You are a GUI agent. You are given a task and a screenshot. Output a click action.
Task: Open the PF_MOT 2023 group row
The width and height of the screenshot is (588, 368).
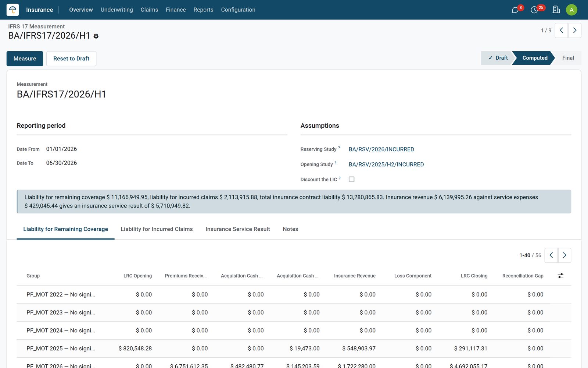294,312
